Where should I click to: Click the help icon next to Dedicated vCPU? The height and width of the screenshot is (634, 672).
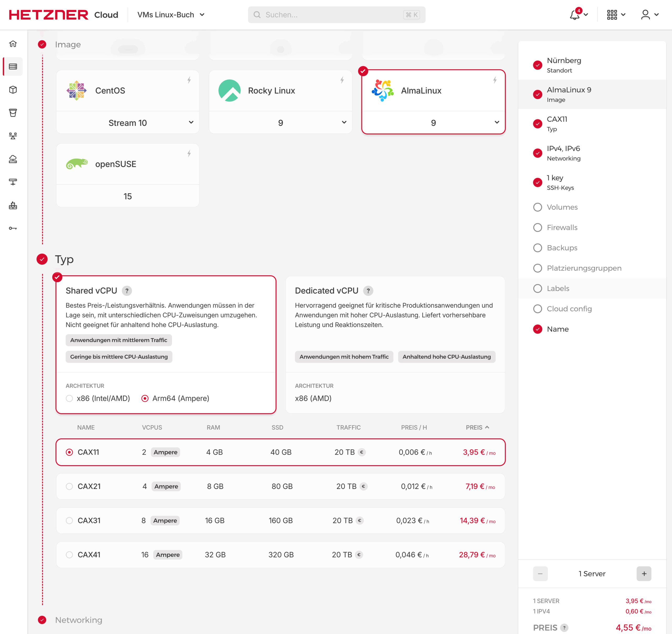pos(368,291)
